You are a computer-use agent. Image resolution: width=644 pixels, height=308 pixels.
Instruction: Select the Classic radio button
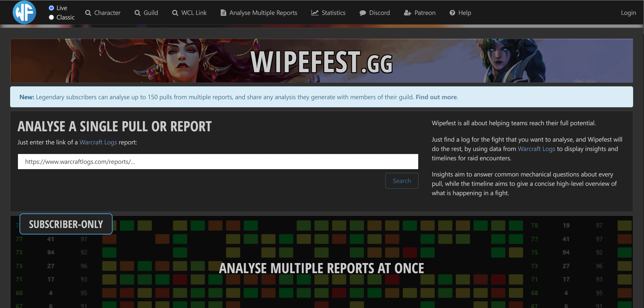(51, 17)
